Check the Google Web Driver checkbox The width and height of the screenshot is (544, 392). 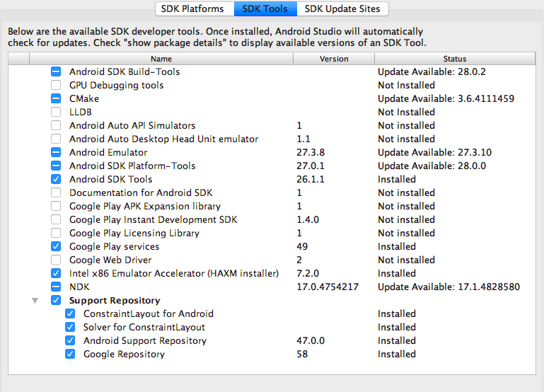pos(56,260)
